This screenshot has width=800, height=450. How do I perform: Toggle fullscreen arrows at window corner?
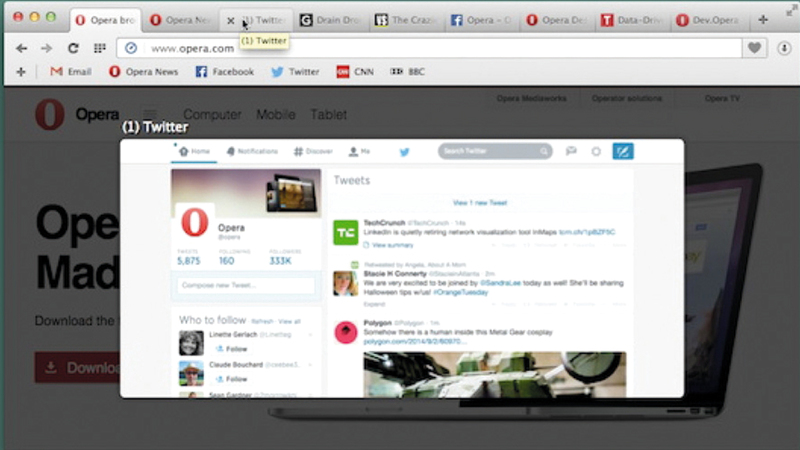pos(790,10)
